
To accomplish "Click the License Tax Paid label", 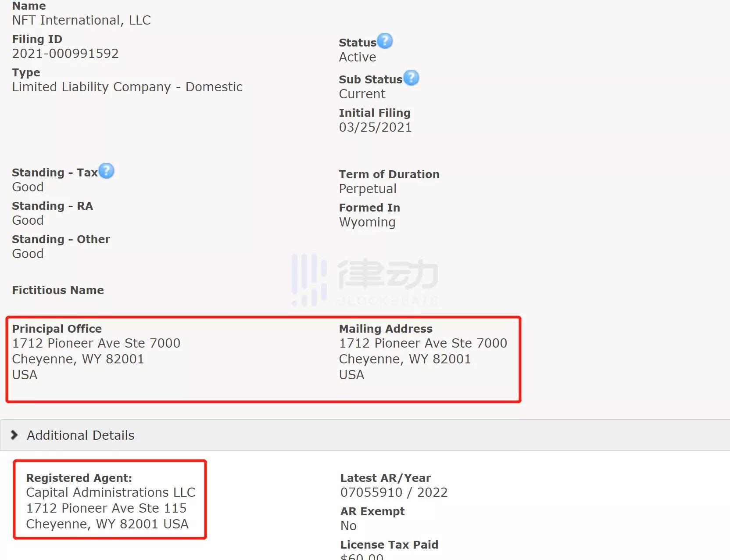I will 389,545.
